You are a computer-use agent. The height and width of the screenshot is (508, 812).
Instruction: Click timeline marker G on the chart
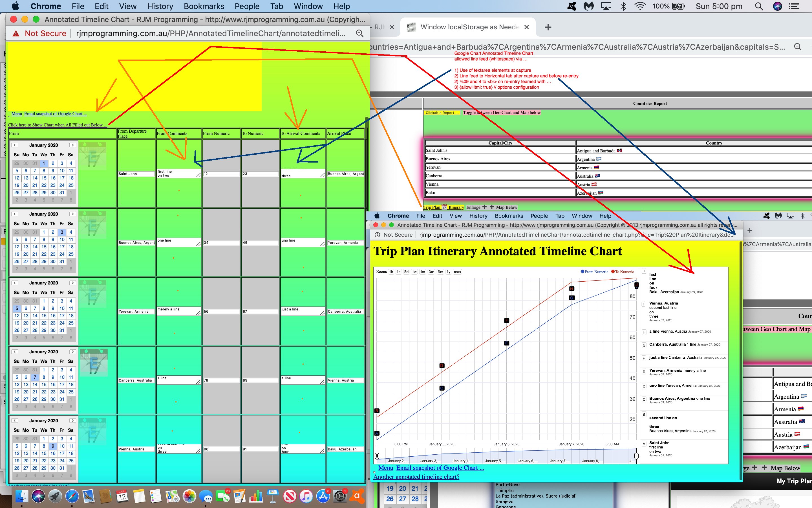pos(572,298)
